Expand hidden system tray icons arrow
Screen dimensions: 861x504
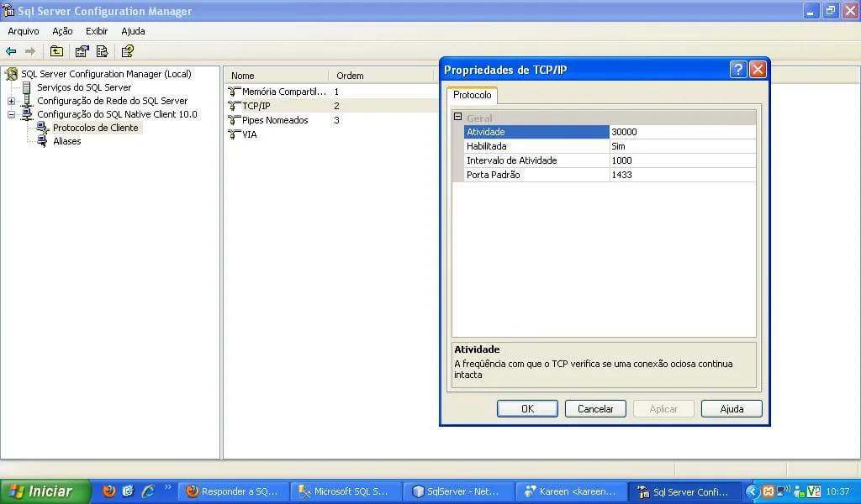tap(752, 491)
